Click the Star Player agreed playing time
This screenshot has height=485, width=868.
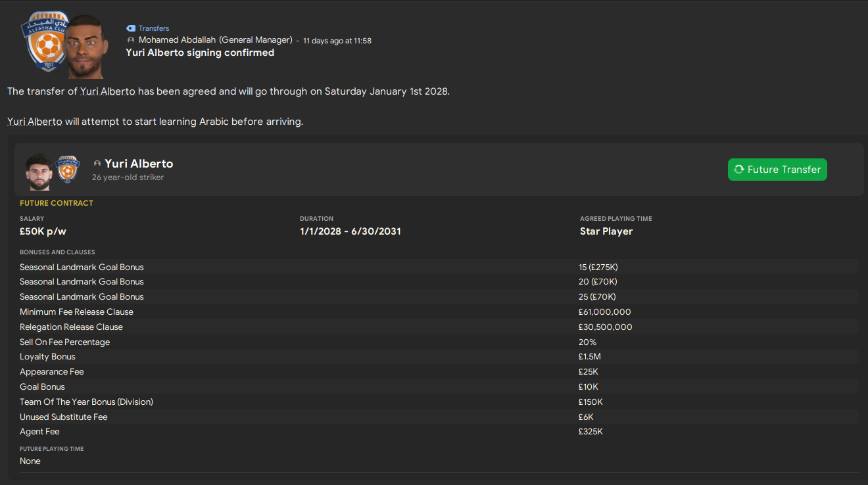606,231
